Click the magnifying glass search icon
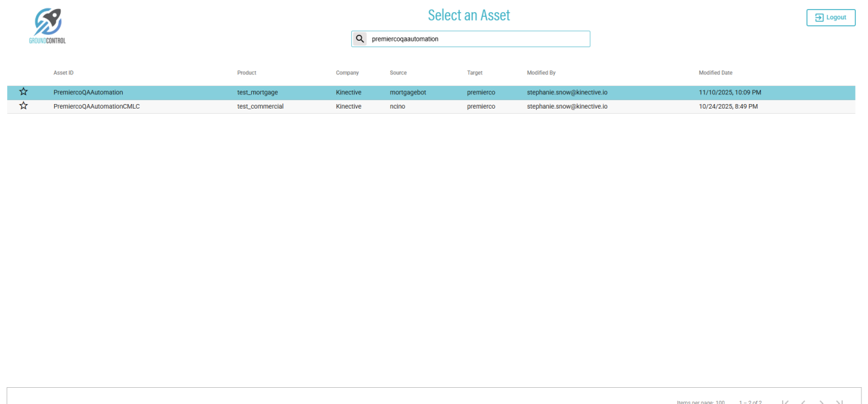868x404 pixels. (x=360, y=39)
